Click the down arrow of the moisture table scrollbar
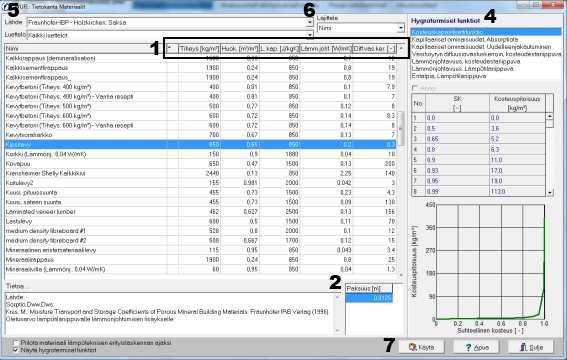This screenshot has height=360, width=567. point(550,193)
